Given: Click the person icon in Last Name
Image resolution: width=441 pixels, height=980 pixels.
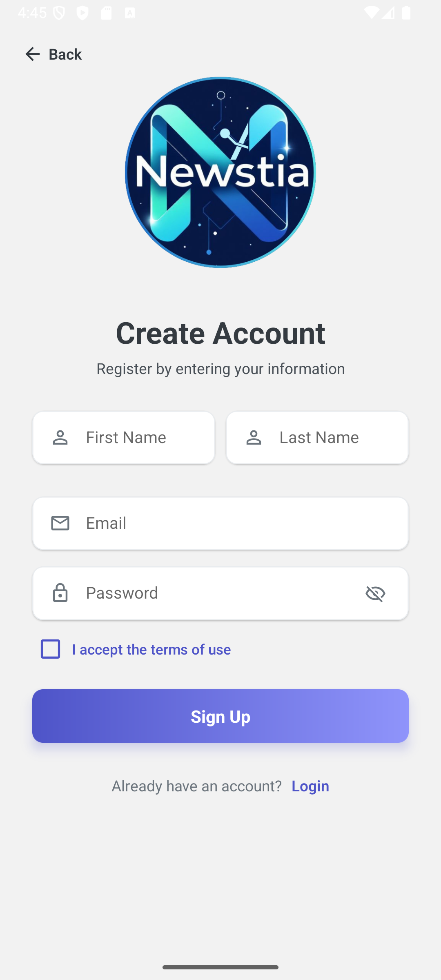Looking at the screenshot, I should click(x=254, y=438).
